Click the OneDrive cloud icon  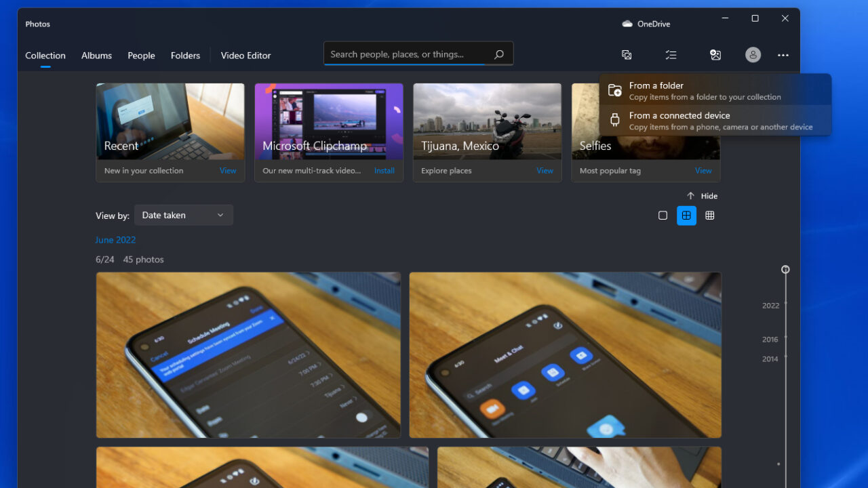tap(626, 23)
